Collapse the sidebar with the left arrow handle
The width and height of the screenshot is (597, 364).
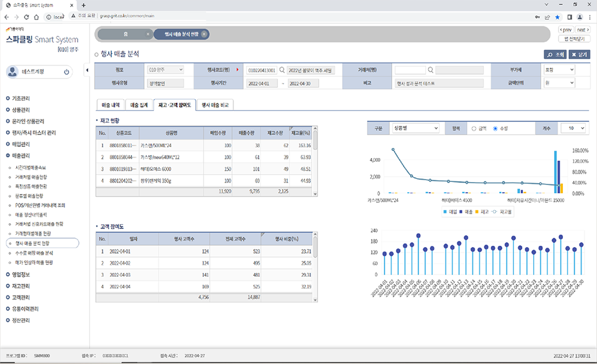(x=87, y=70)
